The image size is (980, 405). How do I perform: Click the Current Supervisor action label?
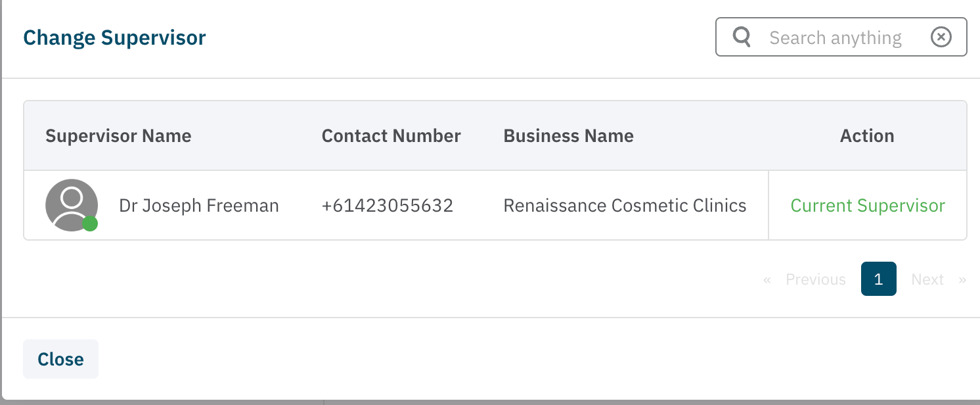pos(867,206)
